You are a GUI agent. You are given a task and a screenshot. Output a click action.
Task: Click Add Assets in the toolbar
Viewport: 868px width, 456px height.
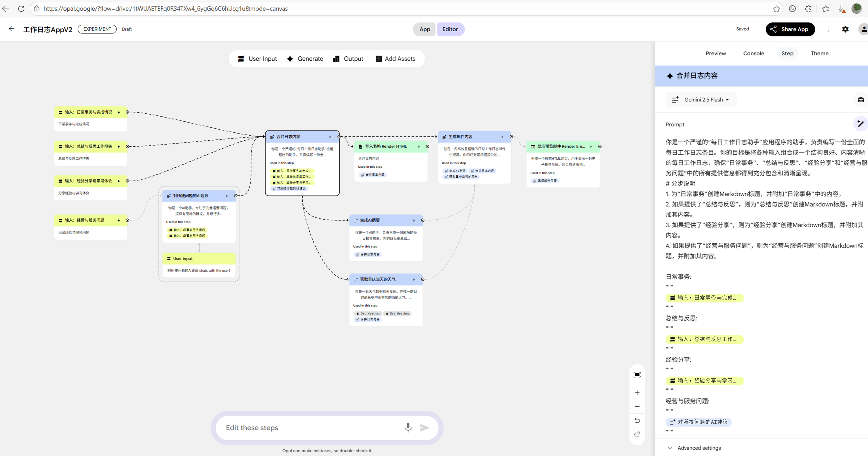(395, 59)
